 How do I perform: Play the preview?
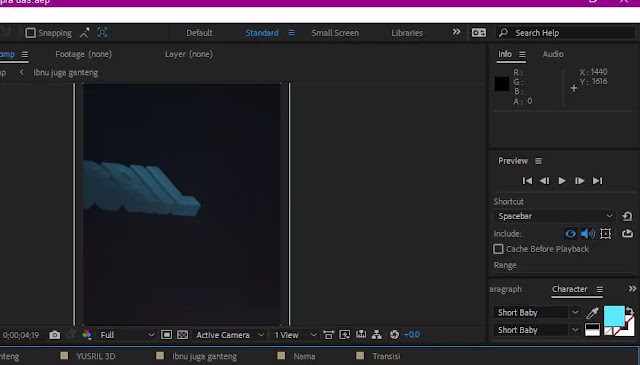[x=562, y=180]
